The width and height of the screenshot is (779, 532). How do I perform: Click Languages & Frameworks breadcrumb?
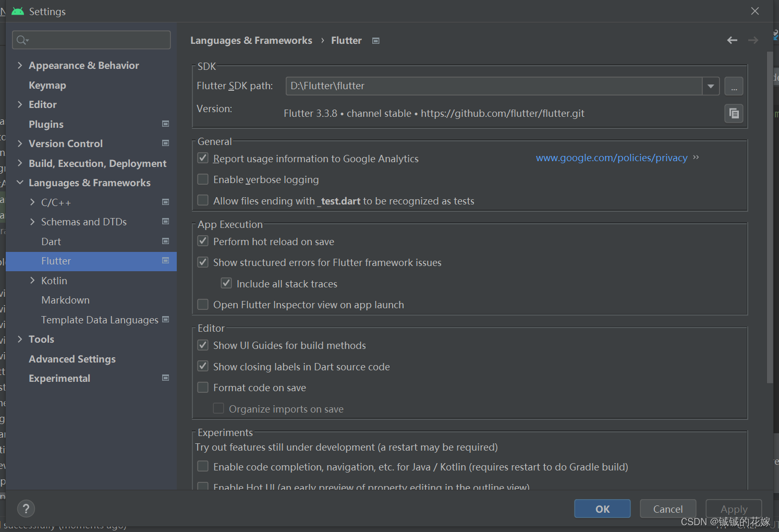251,40
